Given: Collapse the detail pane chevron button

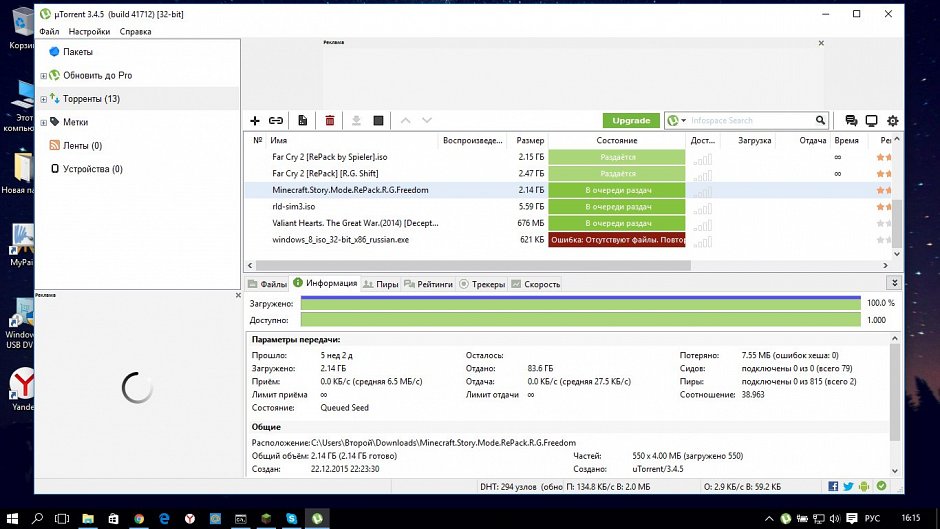Looking at the screenshot, I should pos(894,282).
